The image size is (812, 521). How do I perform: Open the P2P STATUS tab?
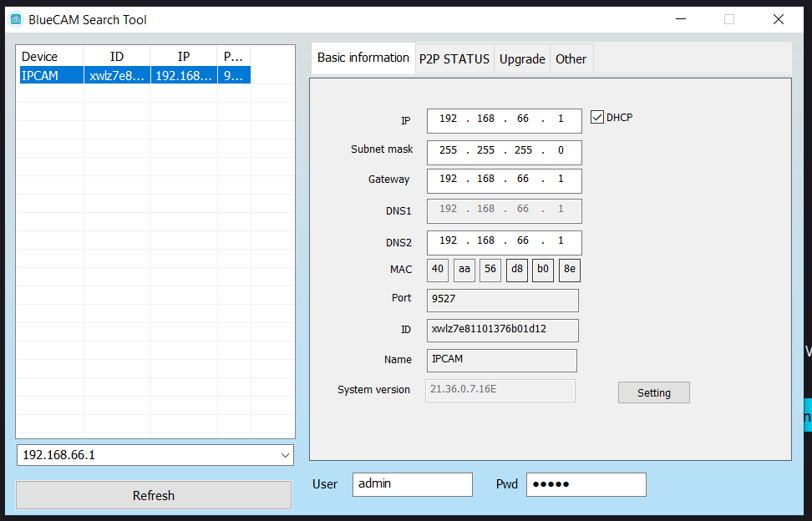[454, 59]
